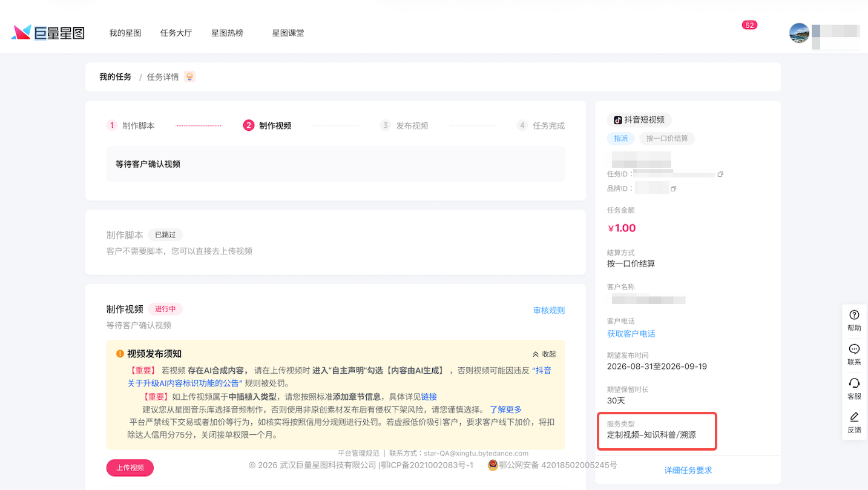Open 我的星图 in top navigation

[x=125, y=33]
